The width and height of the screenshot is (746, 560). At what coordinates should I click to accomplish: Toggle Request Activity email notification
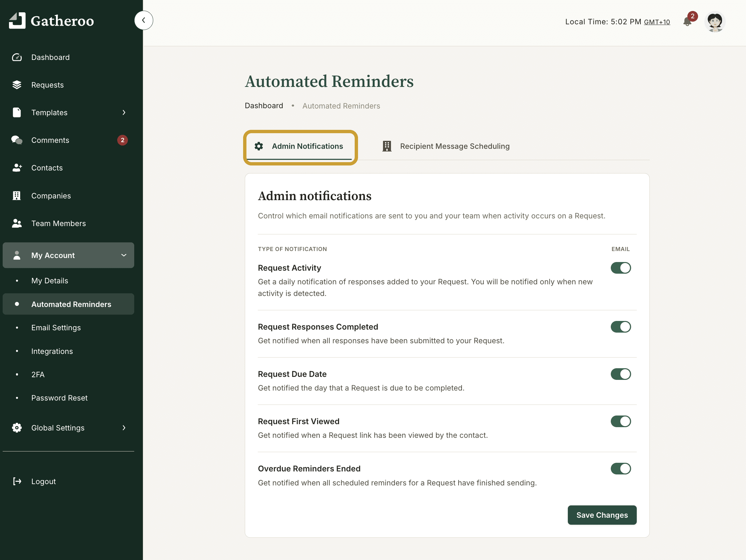tap(620, 268)
